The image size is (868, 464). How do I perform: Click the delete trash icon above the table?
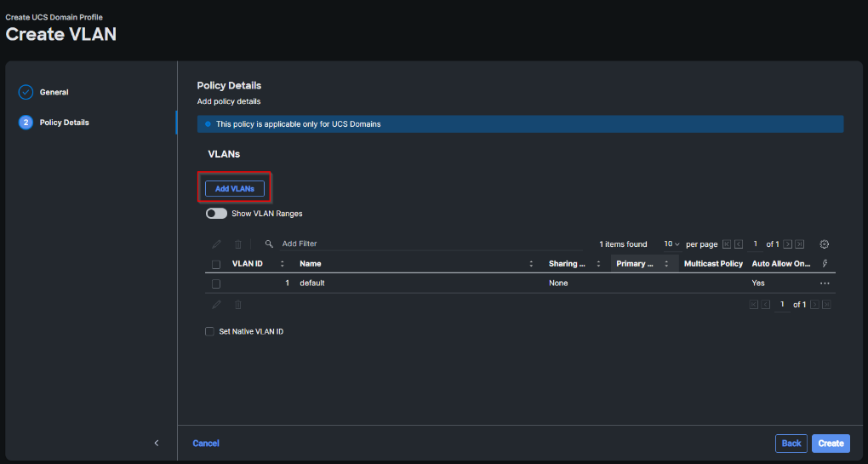pos(238,244)
